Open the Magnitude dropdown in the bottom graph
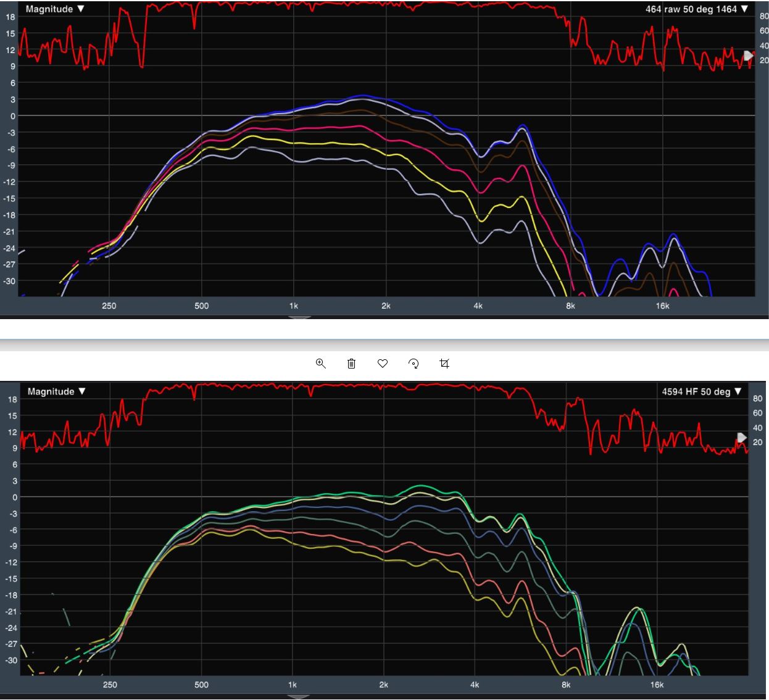The image size is (769, 700). (x=56, y=391)
